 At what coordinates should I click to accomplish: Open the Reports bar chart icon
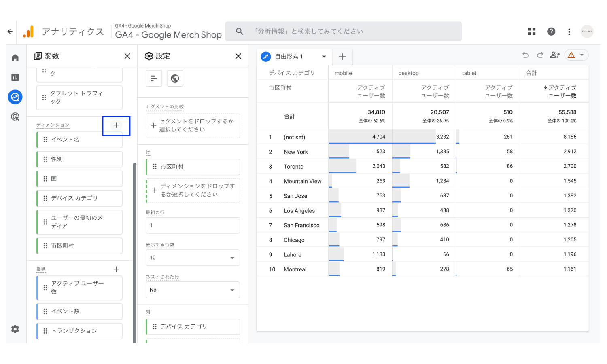tap(15, 77)
